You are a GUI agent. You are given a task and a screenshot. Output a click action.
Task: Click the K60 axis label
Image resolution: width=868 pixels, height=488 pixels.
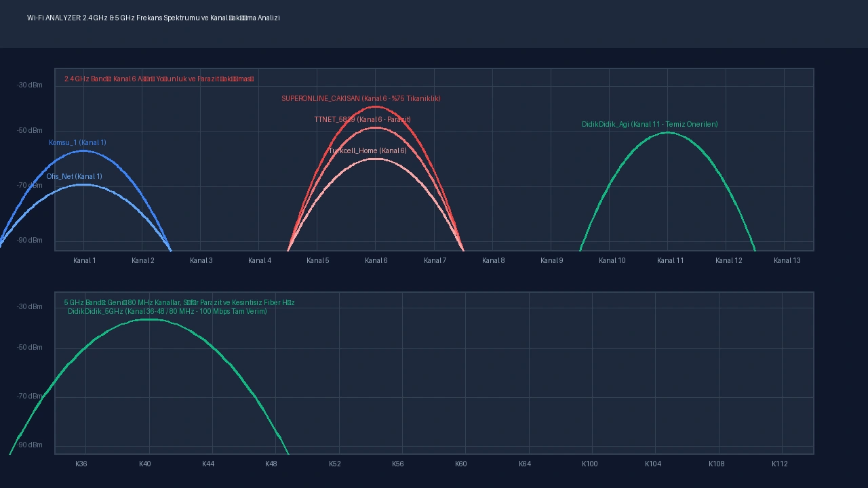[461, 464]
